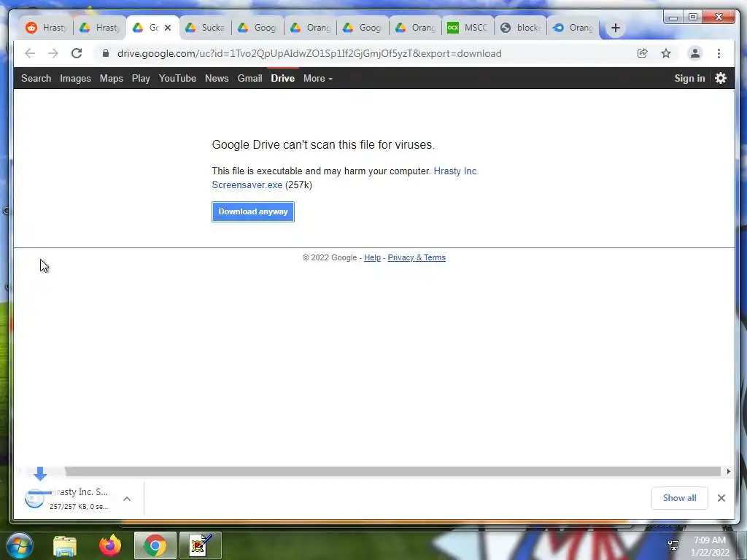Switch to the blocked tab

tap(520, 28)
